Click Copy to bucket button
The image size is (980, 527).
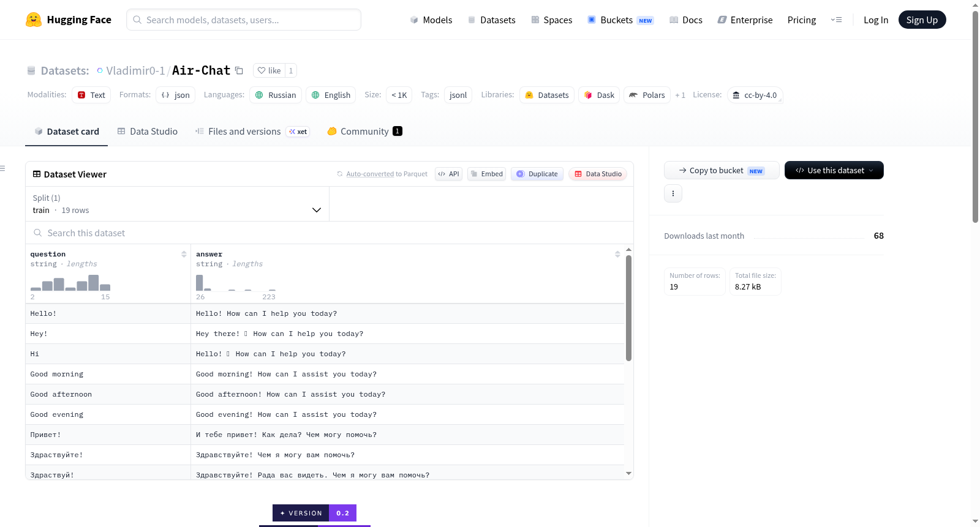click(722, 170)
